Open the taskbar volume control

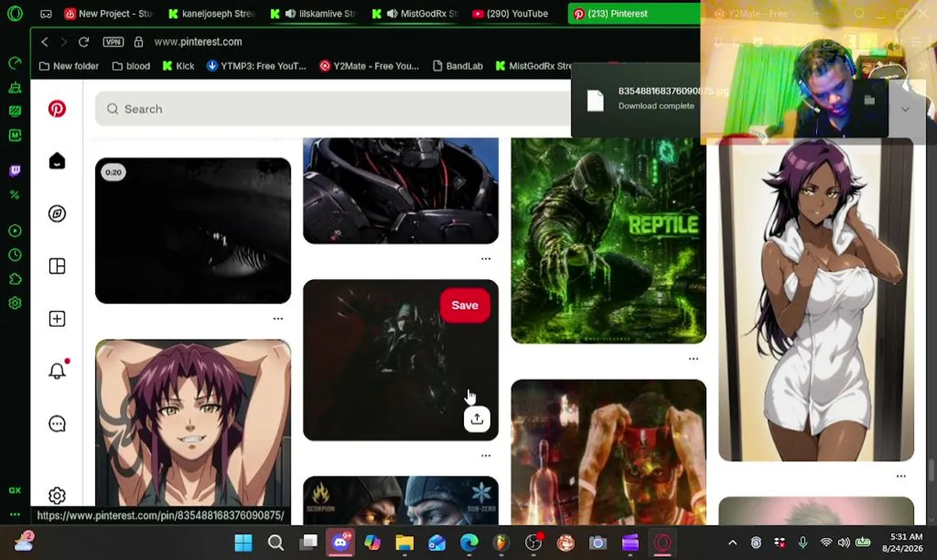[844, 542]
